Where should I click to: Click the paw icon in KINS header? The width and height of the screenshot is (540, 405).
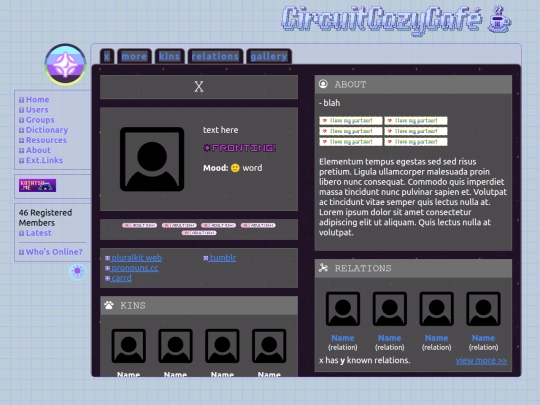click(109, 305)
